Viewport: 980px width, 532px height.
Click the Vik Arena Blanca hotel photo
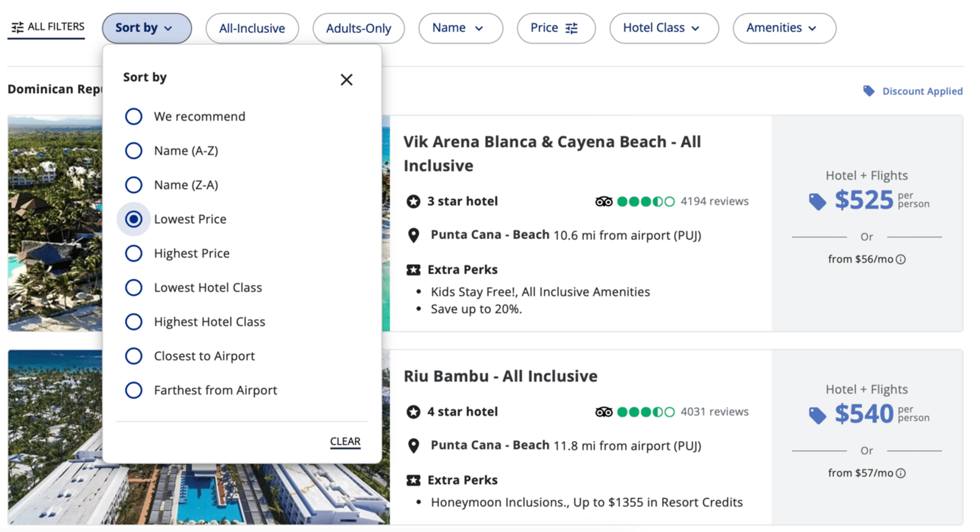(x=55, y=223)
